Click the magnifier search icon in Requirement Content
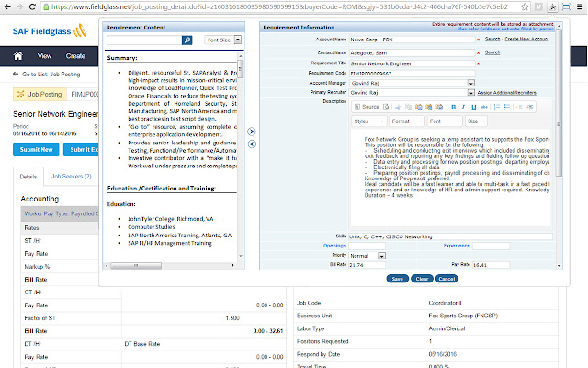This screenshot has height=368, width=588. click(187, 40)
